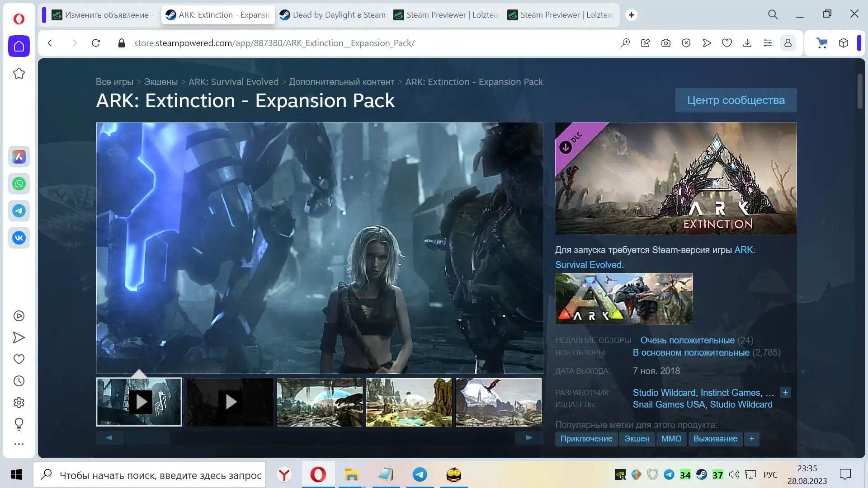Image resolution: width=868 pixels, height=488 pixels.
Task: Open sidebar settings gear
Action: 19,403
